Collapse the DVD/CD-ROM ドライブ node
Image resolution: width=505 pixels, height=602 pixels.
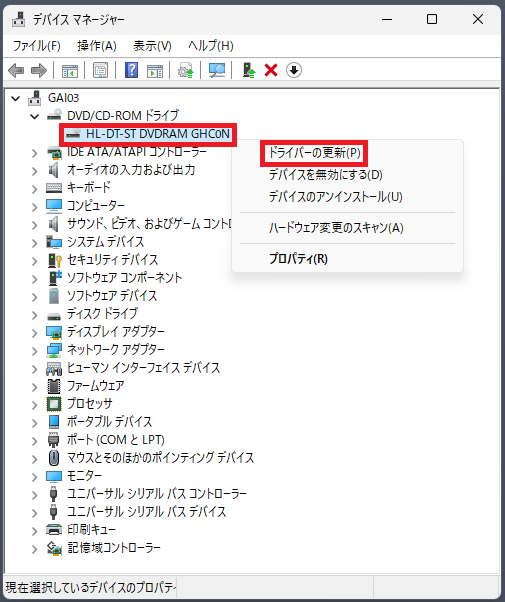(x=35, y=116)
